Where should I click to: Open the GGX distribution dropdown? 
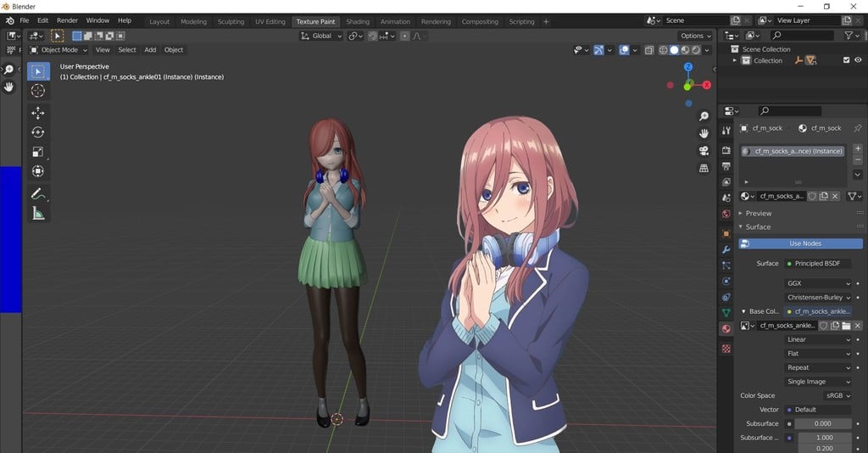pos(818,283)
